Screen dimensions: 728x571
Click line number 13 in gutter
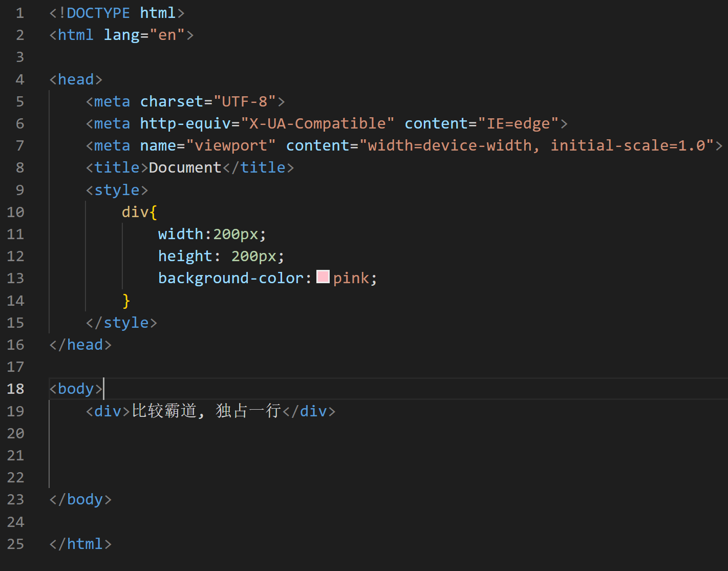pos(15,278)
